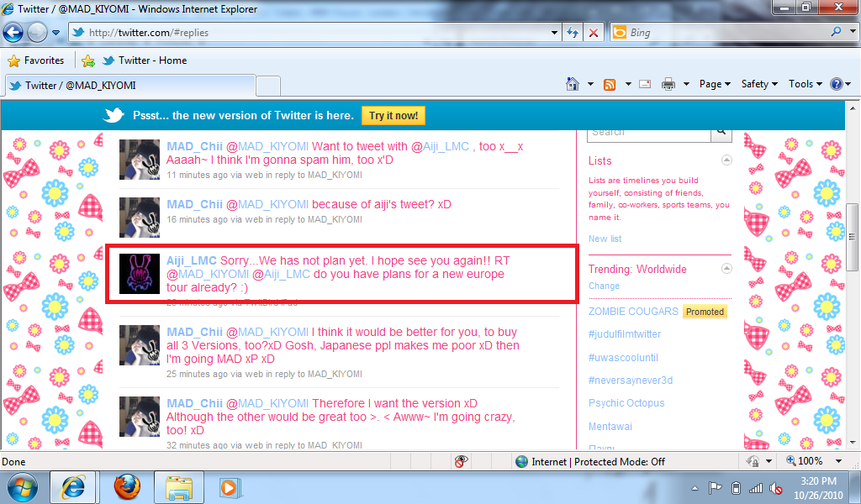Click '16 minutes ago' timestamp link
The image size is (861, 504).
[197, 219]
